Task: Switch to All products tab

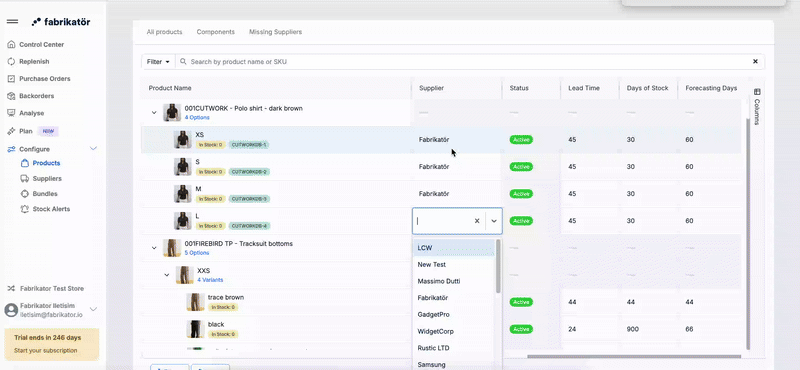Action: click(x=164, y=32)
